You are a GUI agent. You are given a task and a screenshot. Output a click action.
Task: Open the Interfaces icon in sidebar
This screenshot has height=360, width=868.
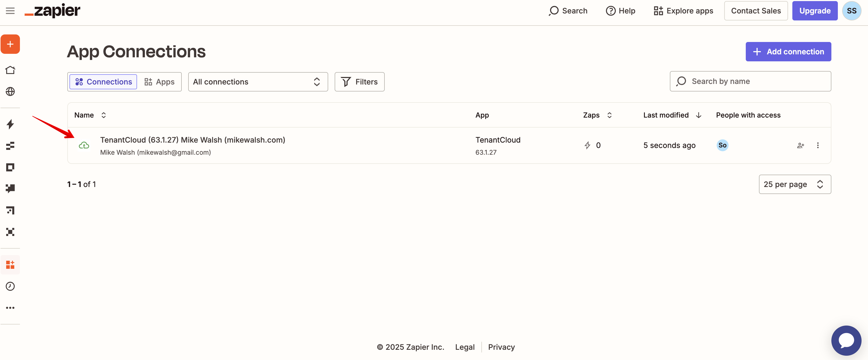[10, 167]
